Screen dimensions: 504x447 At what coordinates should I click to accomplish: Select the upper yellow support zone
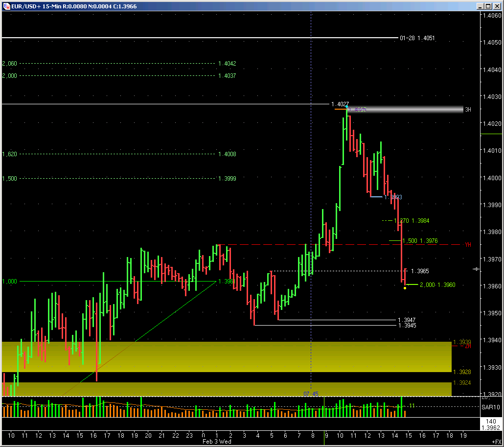[x=227, y=357]
